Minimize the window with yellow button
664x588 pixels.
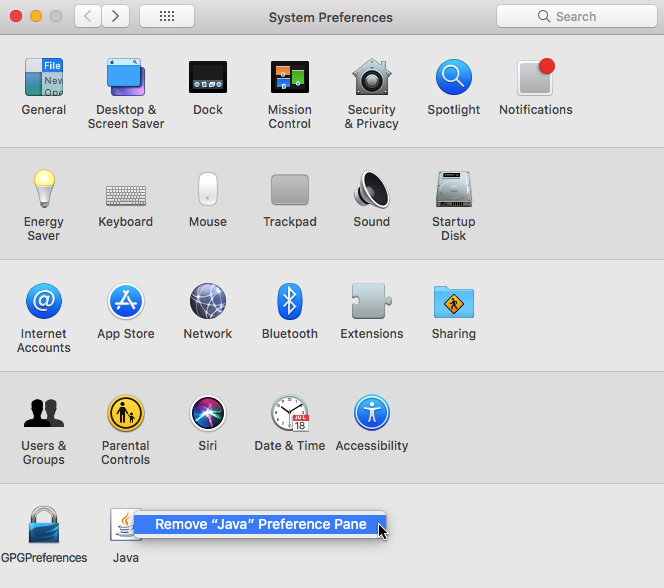[36, 16]
